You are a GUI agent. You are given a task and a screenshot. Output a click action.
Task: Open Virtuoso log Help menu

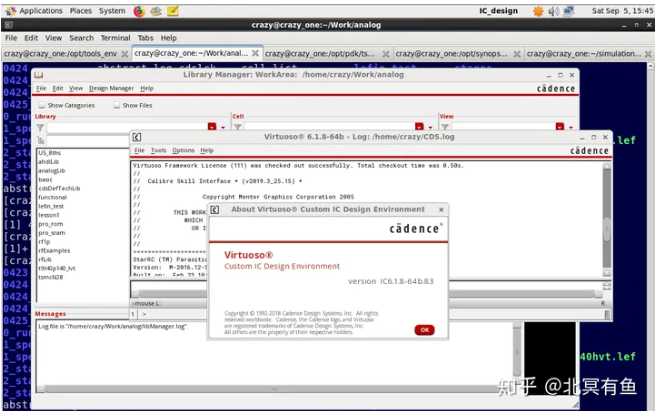tap(207, 150)
